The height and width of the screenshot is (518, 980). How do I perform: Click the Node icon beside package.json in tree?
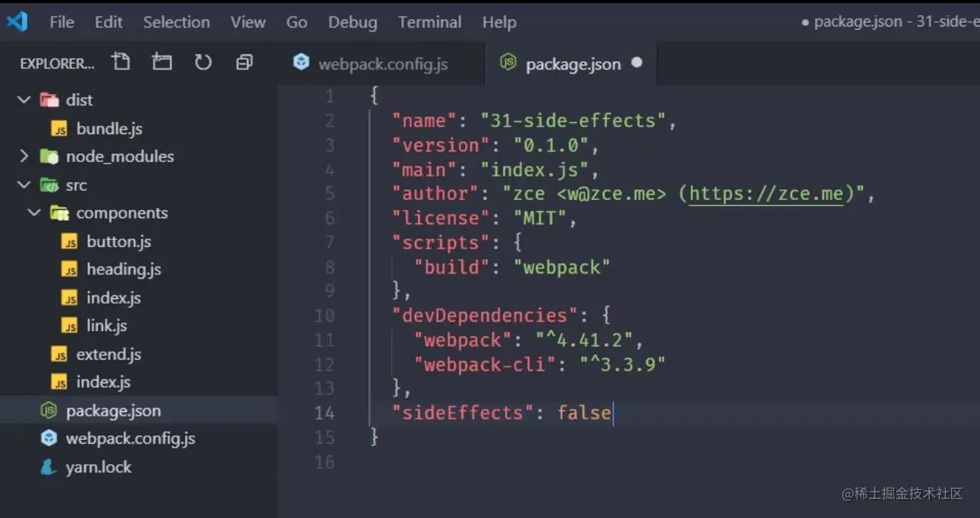coord(48,410)
